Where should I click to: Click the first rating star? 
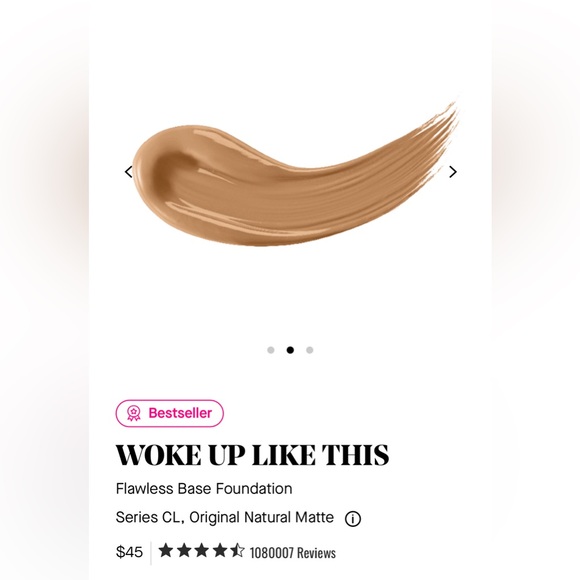click(165, 550)
